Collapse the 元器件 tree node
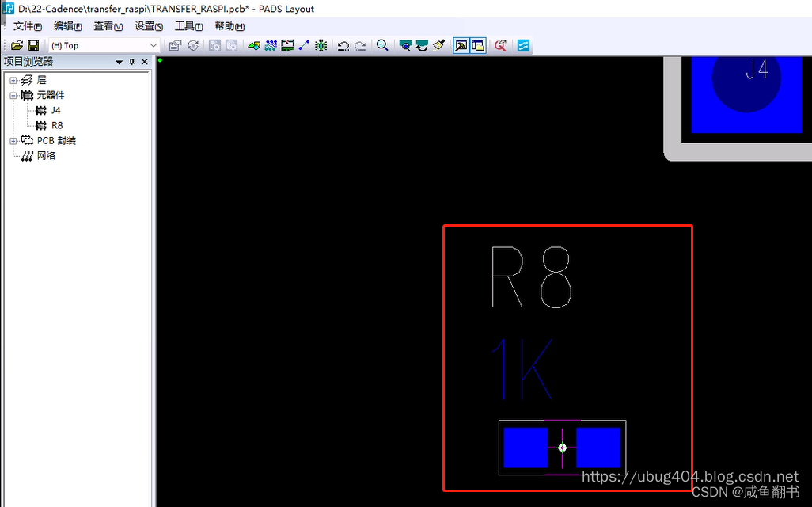Image resolution: width=812 pixels, height=507 pixels. [x=13, y=95]
